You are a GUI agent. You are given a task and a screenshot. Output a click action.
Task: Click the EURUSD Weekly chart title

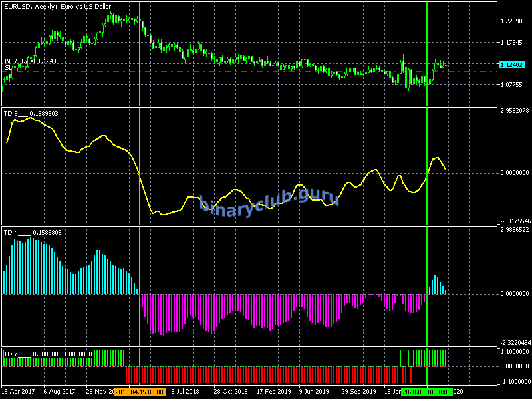[58, 6]
